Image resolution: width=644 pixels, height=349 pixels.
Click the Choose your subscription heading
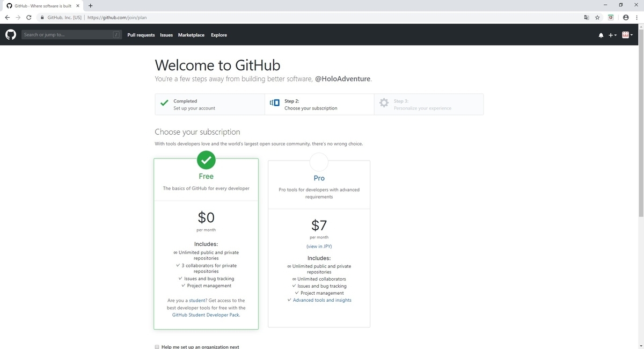tap(197, 132)
